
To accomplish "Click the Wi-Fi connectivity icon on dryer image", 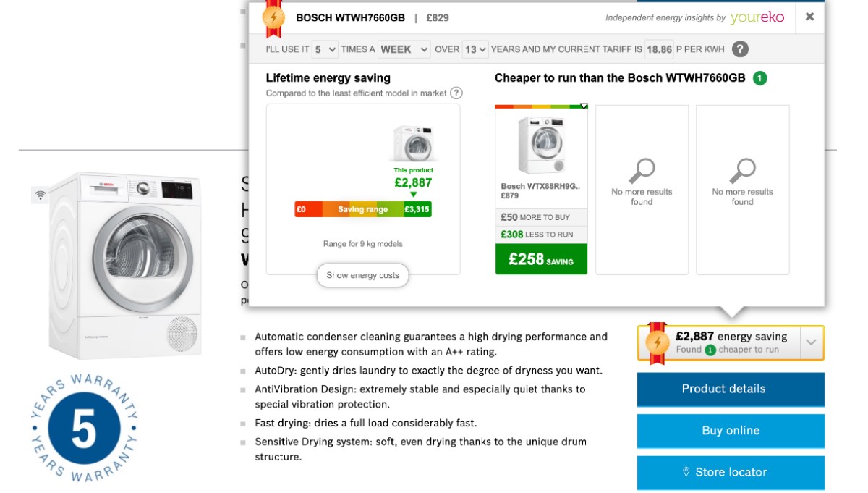I will pos(41,195).
